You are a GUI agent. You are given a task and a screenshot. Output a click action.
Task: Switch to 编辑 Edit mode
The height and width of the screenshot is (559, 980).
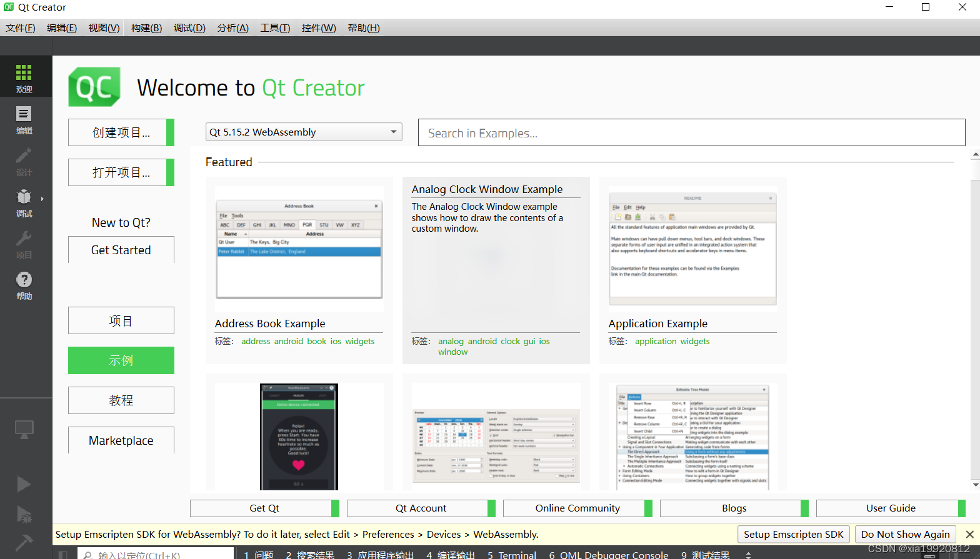tap(24, 119)
